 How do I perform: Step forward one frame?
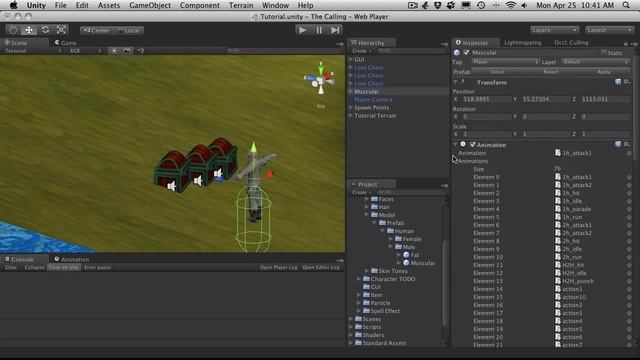pos(335,30)
